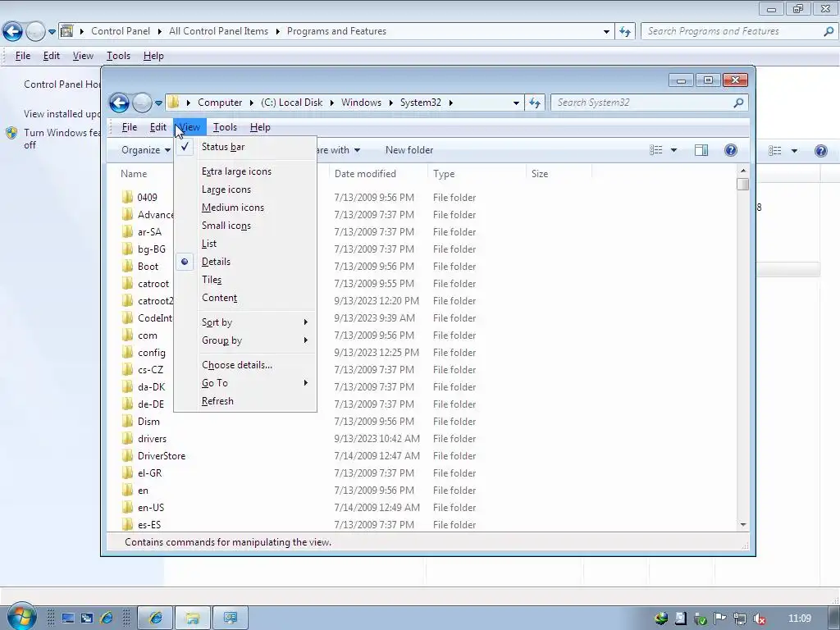The width and height of the screenshot is (840, 630).
Task: Open the Edit menu in System32 window
Action: (157, 127)
